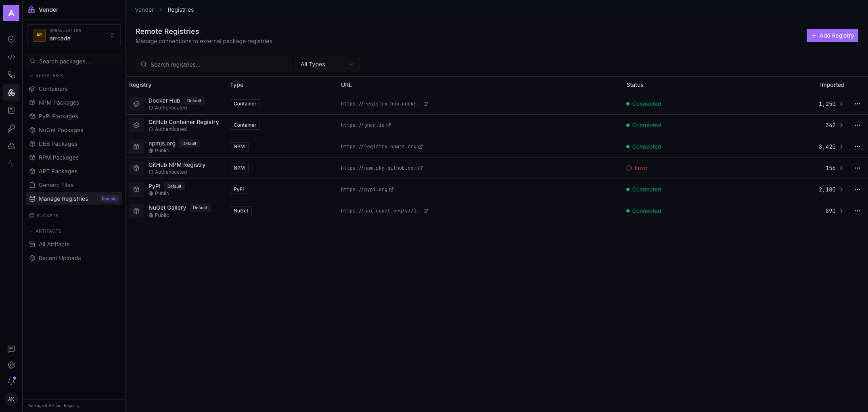
Task: Open the settings gear in the rail
Action: pos(11,365)
